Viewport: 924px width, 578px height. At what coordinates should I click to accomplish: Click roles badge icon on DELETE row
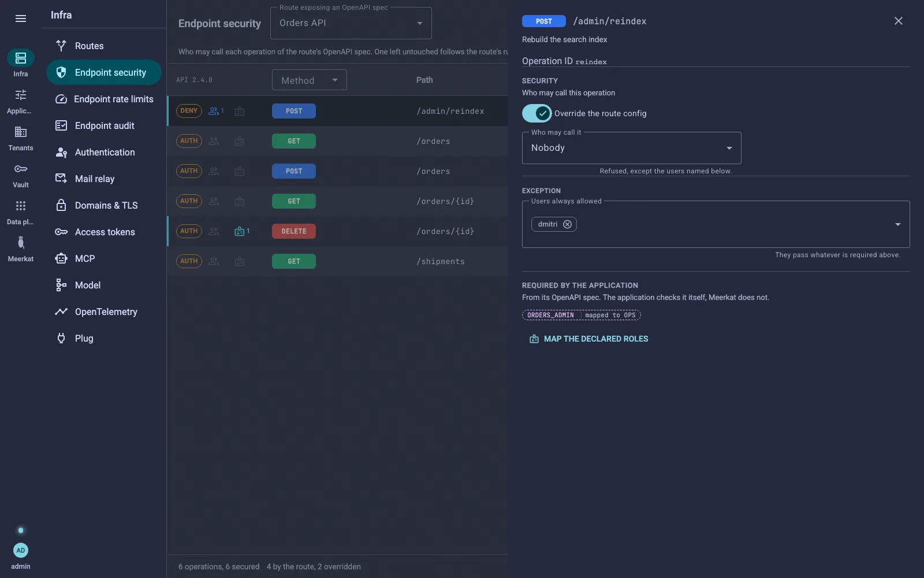242,231
